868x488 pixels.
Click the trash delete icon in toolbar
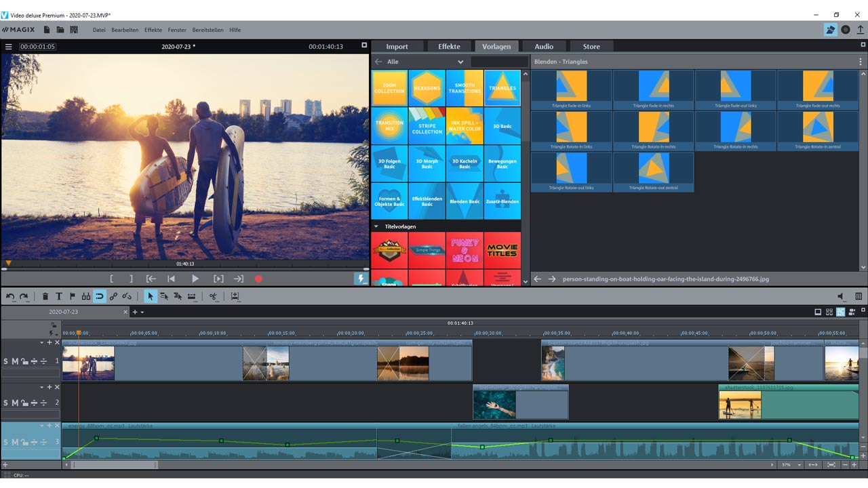pyautogui.click(x=45, y=296)
